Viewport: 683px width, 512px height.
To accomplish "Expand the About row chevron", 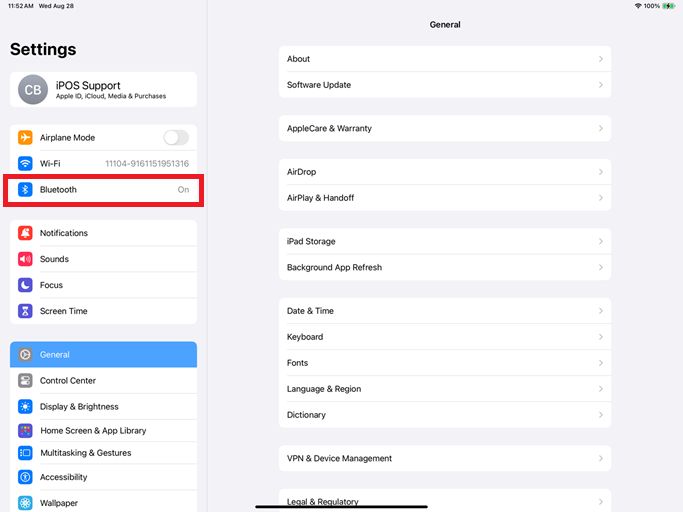I will click(601, 58).
